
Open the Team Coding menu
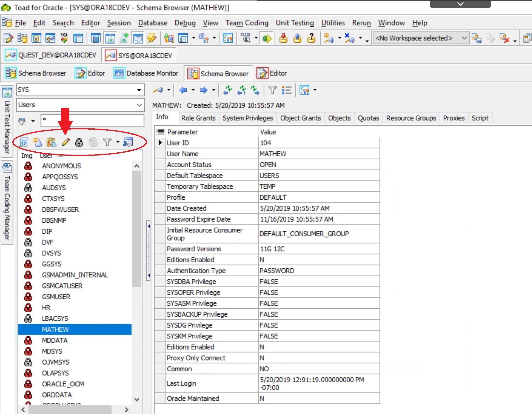(247, 23)
